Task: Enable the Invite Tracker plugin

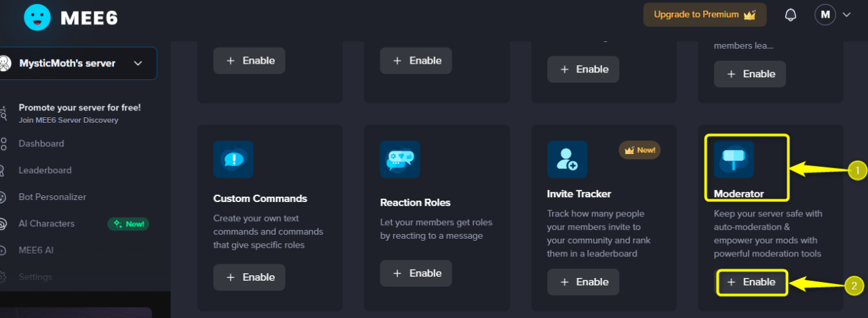Action: tap(583, 282)
